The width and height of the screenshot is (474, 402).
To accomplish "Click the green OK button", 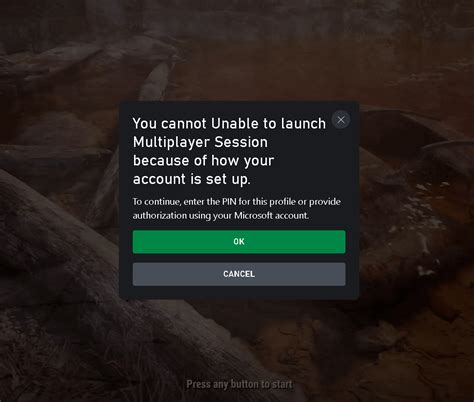I will click(239, 242).
